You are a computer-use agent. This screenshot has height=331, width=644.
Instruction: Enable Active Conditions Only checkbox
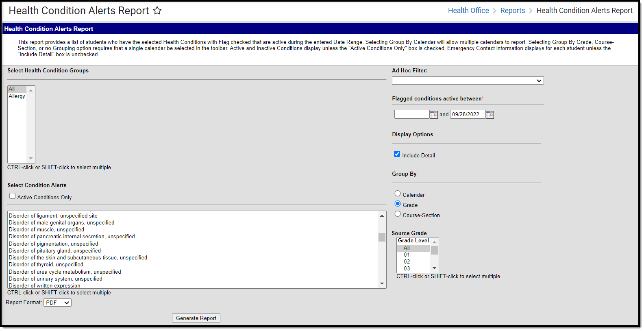(x=13, y=196)
